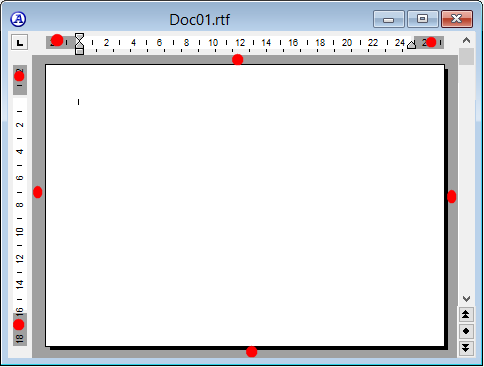Place cursor in the blank document page
484x367 pixels.
coord(245,205)
